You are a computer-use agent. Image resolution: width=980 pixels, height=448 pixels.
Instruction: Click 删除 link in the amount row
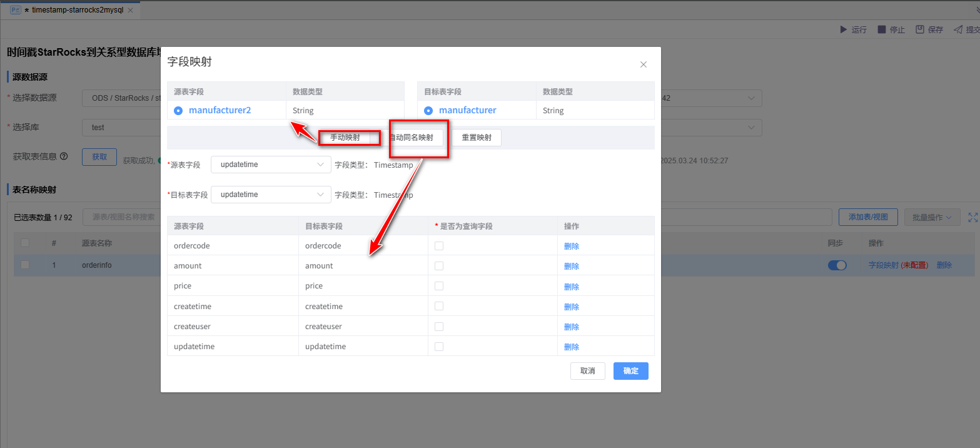point(571,266)
